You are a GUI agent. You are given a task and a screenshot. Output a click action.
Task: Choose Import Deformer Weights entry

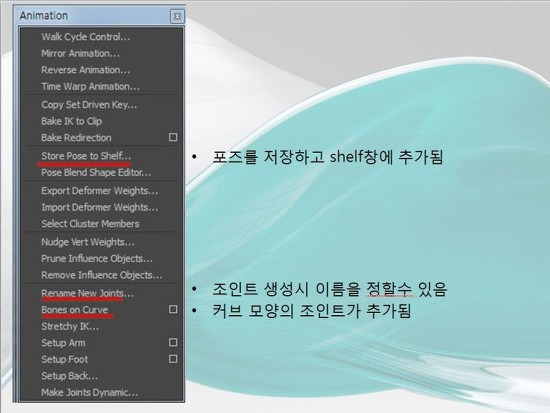[100, 207]
